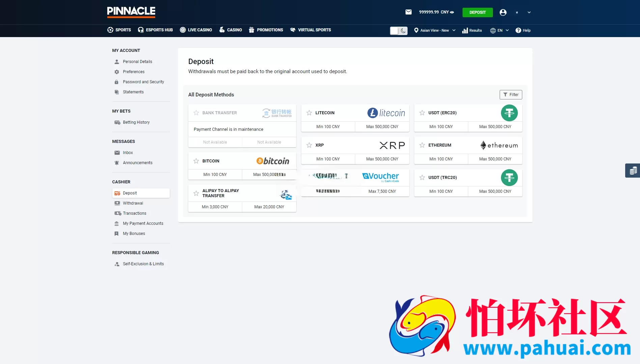Open the PROMOTIONS menu
The height and width of the screenshot is (364, 640).
pos(266,30)
